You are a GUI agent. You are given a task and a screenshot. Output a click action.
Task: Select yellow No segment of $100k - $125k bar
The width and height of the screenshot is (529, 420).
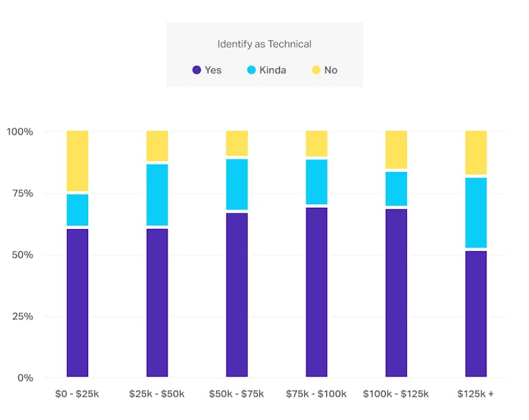point(396,150)
